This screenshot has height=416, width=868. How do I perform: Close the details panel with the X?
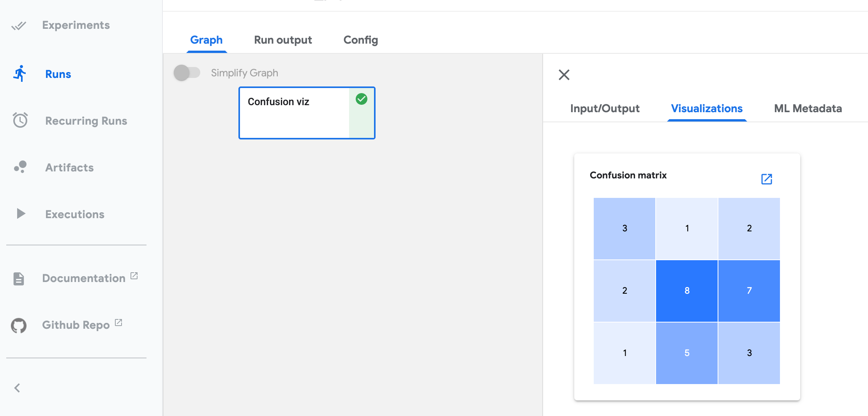[x=564, y=75]
